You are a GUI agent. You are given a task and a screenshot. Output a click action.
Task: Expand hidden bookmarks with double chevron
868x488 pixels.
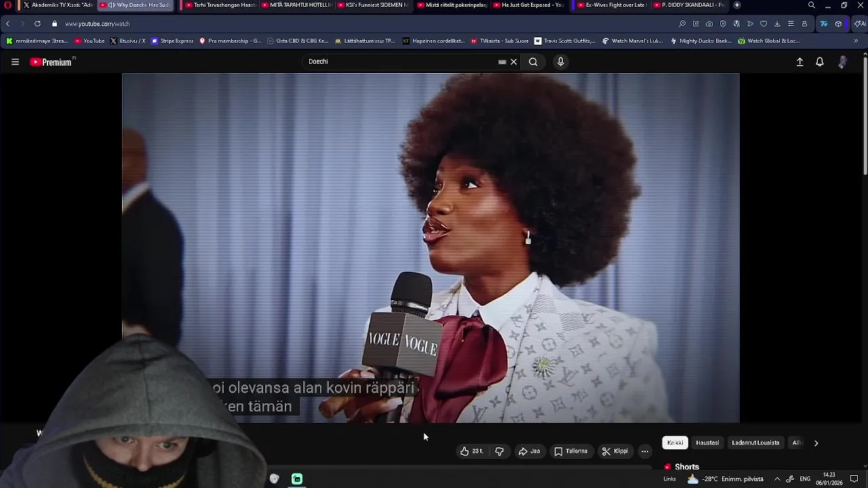coord(855,41)
